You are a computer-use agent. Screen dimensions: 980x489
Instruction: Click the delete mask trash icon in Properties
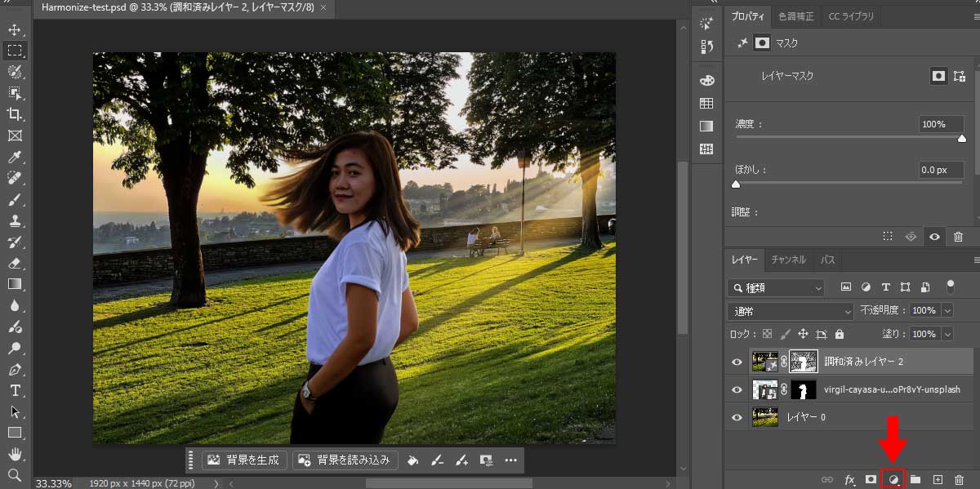pos(958,237)
